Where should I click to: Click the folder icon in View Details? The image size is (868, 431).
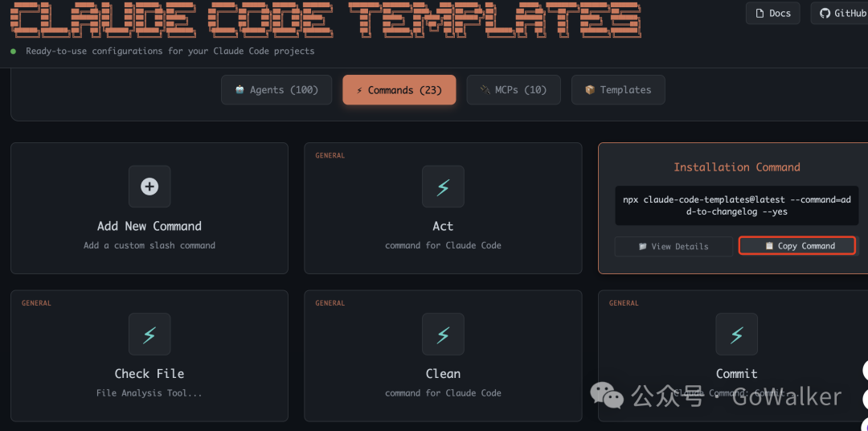643,247
